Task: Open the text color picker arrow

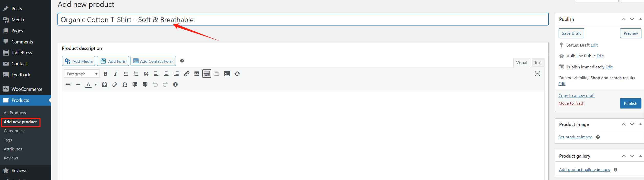Action: (96, 85)
